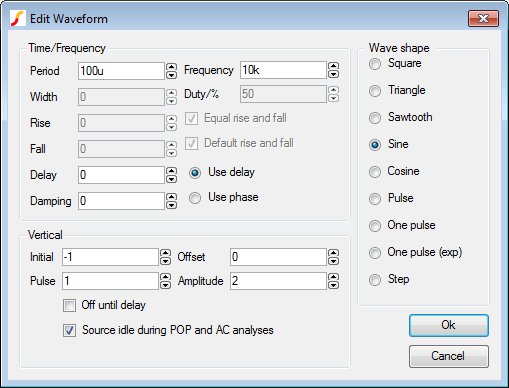The image size is (509, 388).
Task: Choose Square wave shape
Action: pos(375,64)
